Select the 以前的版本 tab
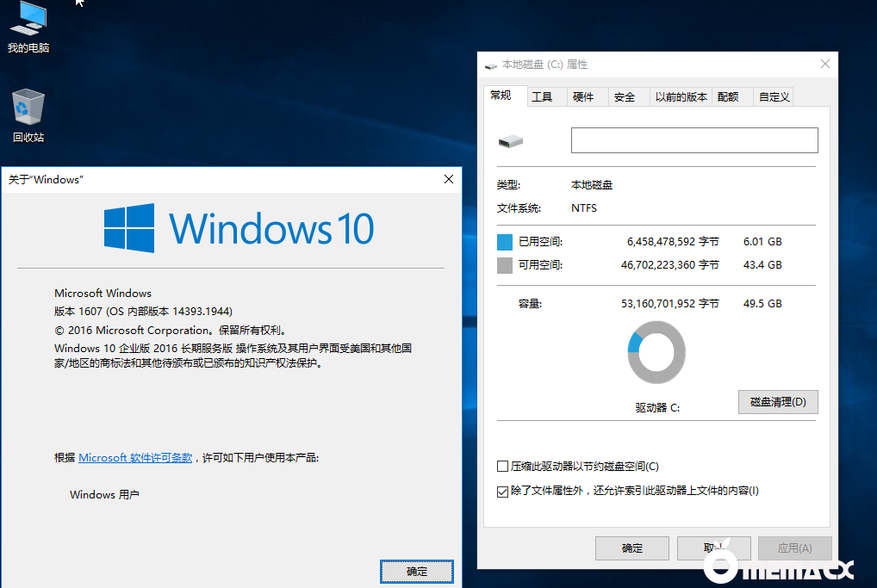Image resolution: width=877 pixels, height=588 pixels. pyautogui.click(x=681, y=97)
